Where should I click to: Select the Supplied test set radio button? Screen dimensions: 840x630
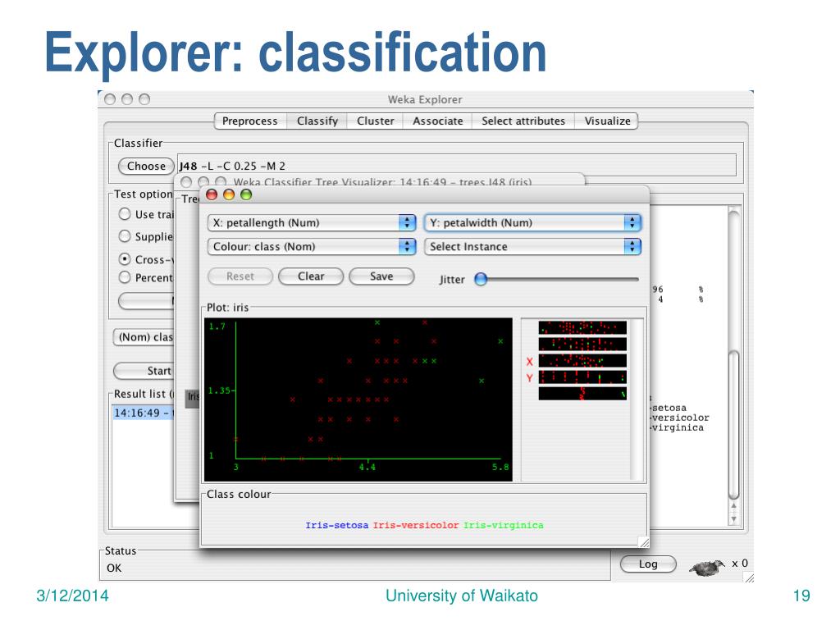point(125,236)
